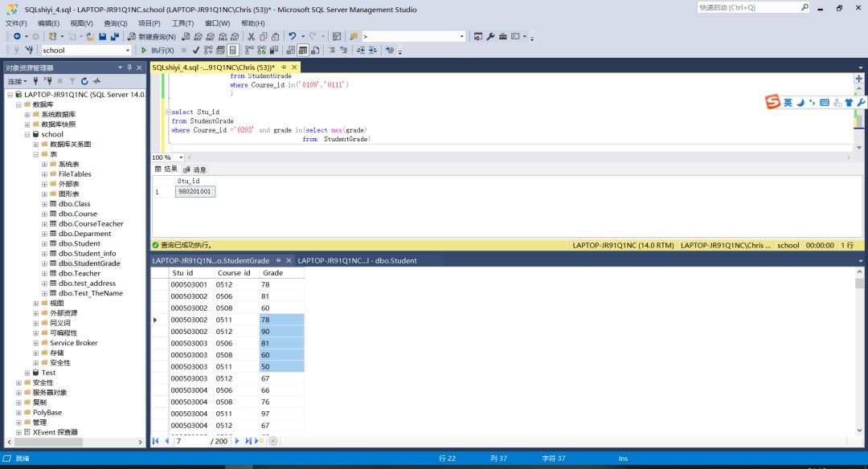Image resolution: width=868 pixels, height=469 pixels.
Task: Click the Undo arrow icon
Action: [x=293, y=36]
